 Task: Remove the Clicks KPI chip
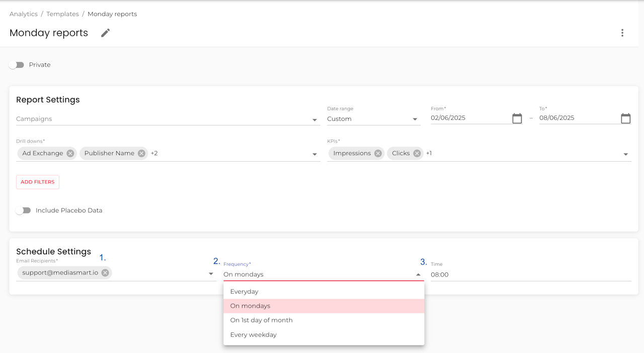pos(417,153)
